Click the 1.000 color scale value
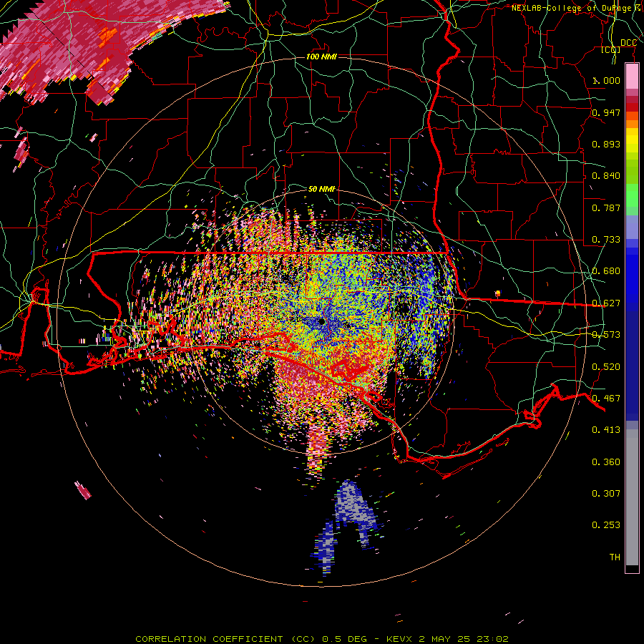Viewport: 644px width, 644px height. point(606,80)
